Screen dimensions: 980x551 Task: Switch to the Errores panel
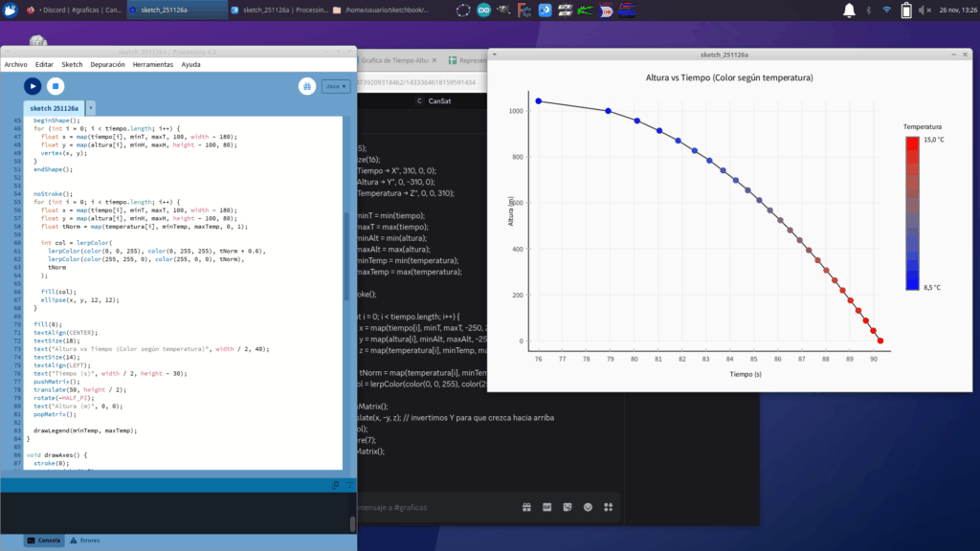(84, 540)
